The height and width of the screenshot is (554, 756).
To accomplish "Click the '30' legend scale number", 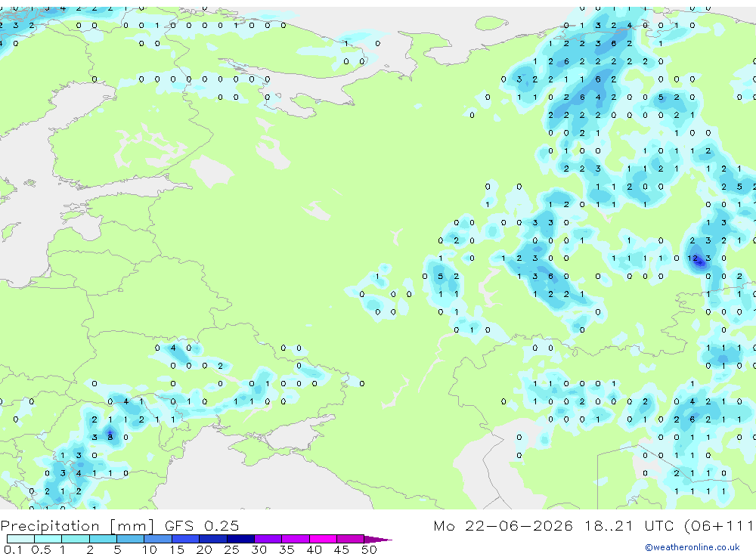I will 259,549.
